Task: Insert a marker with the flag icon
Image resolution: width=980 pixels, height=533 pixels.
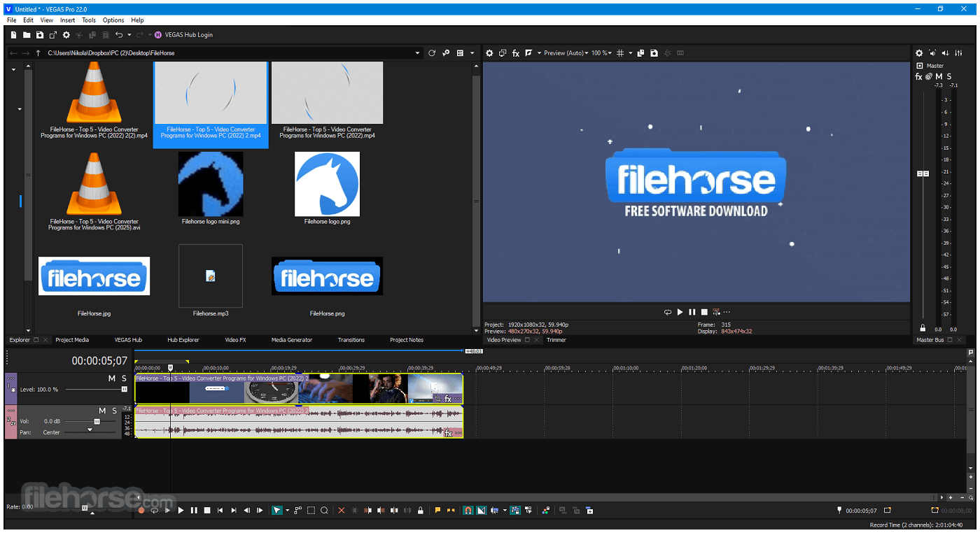Action: [x=437, y=511]
